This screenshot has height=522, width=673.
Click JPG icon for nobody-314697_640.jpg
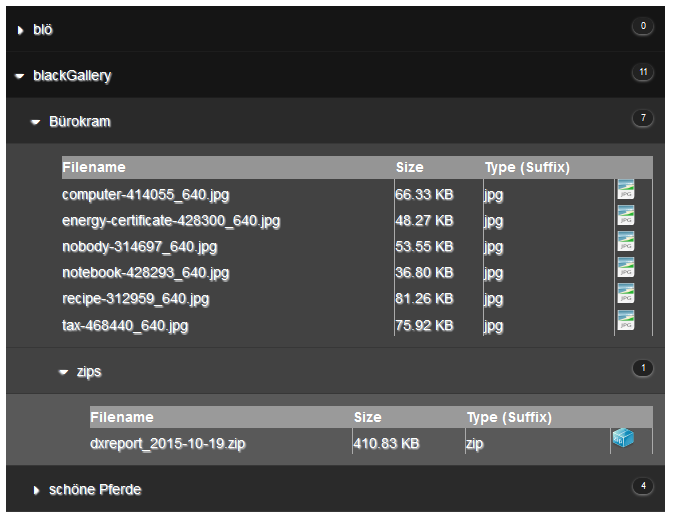625,243
